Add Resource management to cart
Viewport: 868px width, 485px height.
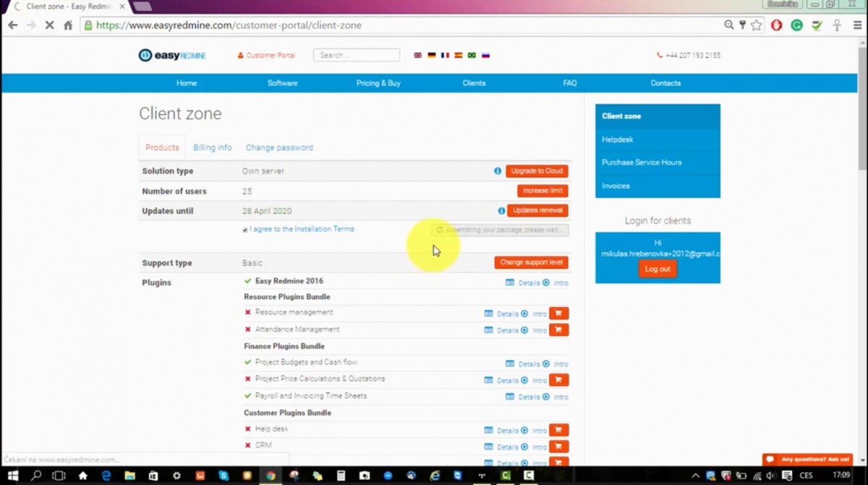(559, 313)
